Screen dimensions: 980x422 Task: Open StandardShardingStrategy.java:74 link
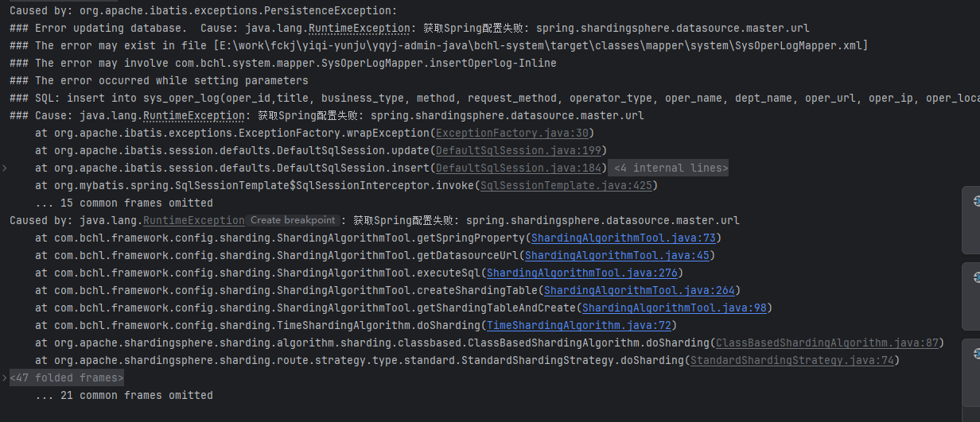point(791,360)
